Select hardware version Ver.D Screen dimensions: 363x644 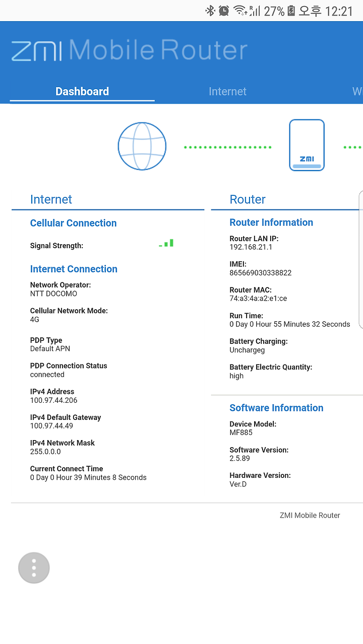point(238,484)
